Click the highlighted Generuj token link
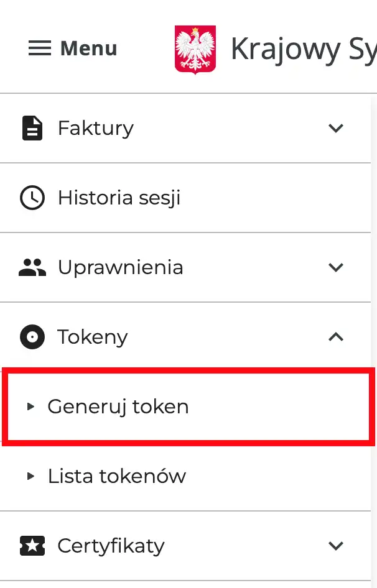 [118, 407]
